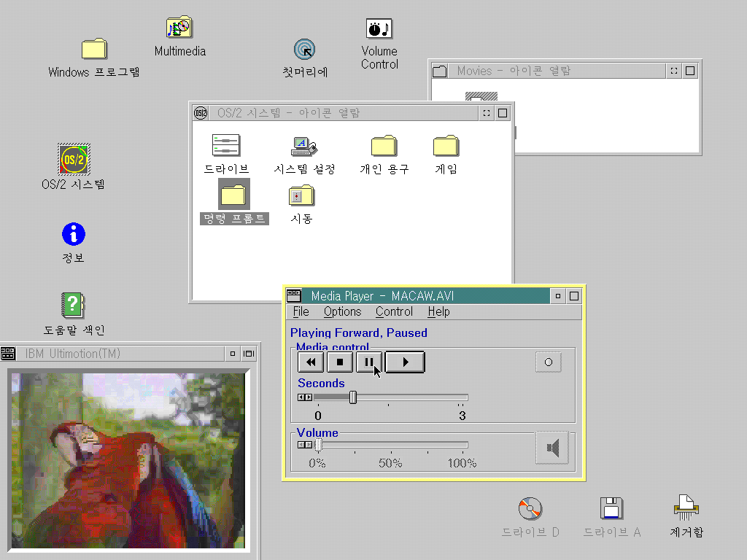Select the 드라이브 A floppy icon

pyautogui.click(x=612, y=508)
